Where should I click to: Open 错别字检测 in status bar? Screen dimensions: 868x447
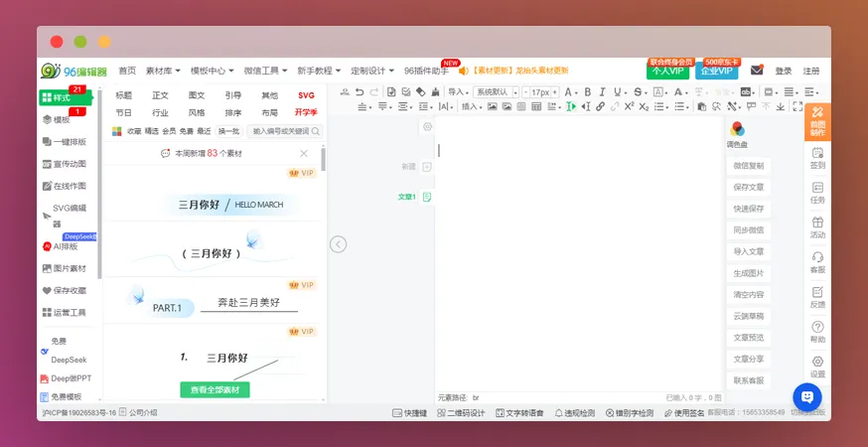pyautogui.click(x=630, y=412)
